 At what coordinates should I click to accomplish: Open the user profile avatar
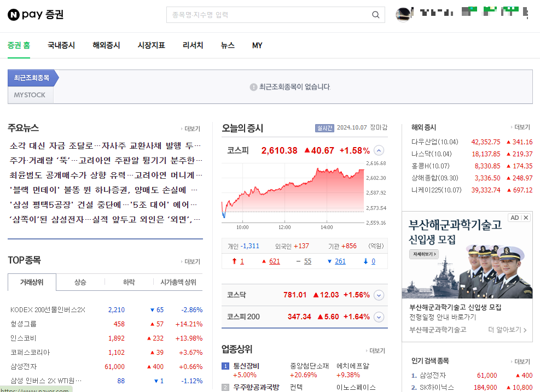pos(404,14)
